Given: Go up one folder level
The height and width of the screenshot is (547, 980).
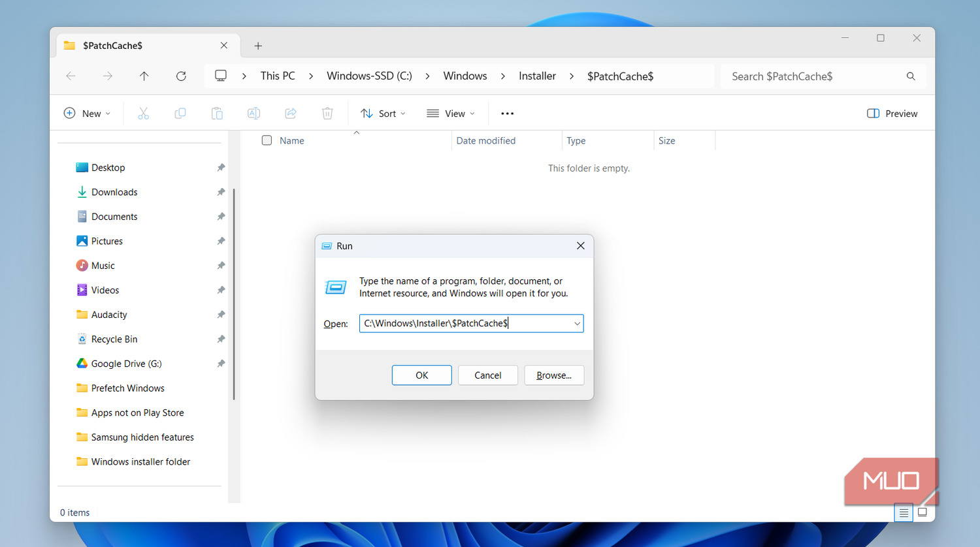Looking at the screenshot, I should pos(144,76).
